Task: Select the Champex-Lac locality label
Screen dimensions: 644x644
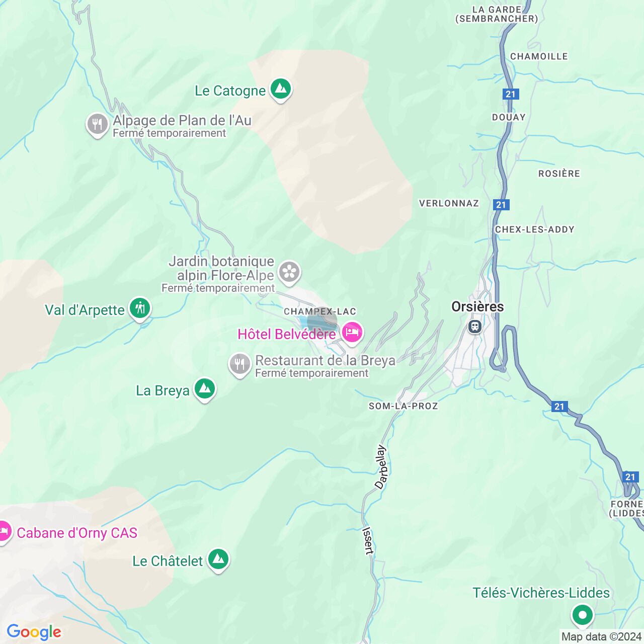Action: pos(320,311)
